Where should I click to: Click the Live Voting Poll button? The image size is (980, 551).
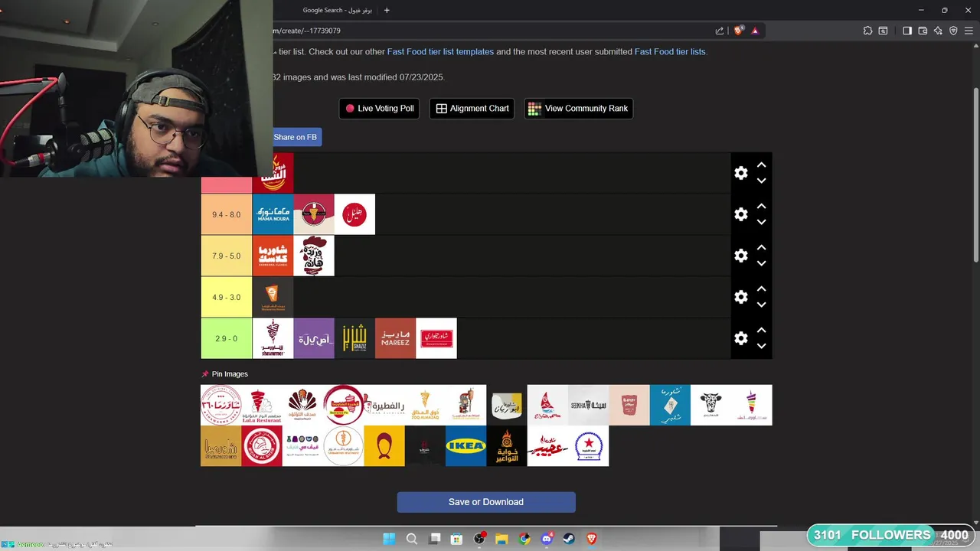click(380, 109)
